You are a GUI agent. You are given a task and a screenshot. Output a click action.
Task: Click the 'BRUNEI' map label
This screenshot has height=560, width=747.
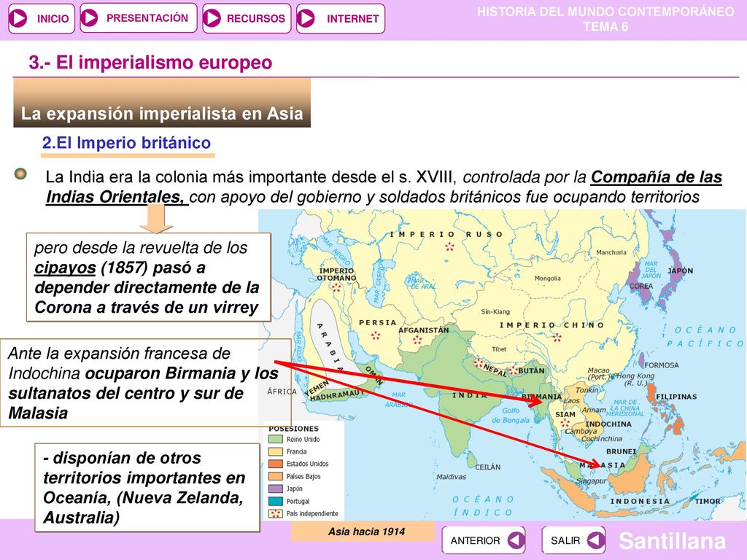[622, 451]
